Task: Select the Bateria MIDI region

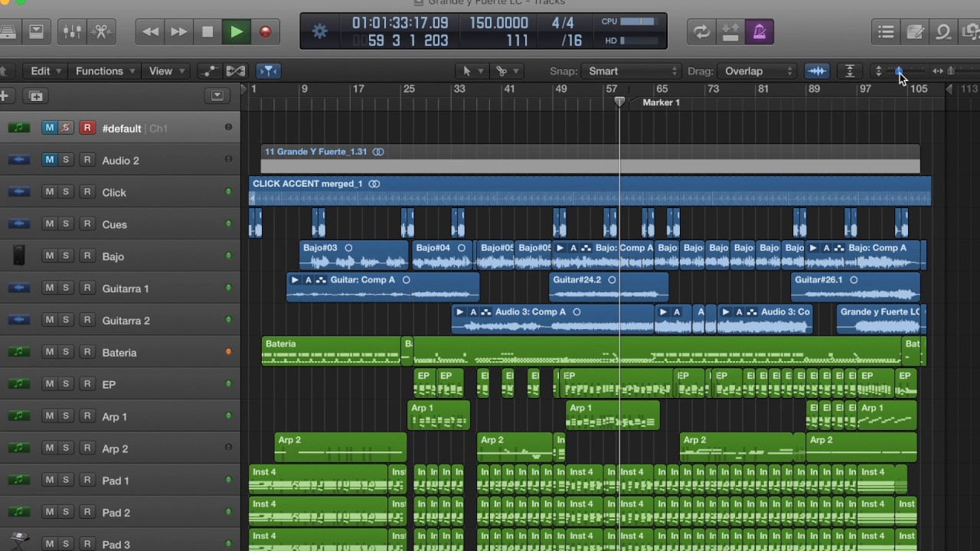Action: pos(331,351)
